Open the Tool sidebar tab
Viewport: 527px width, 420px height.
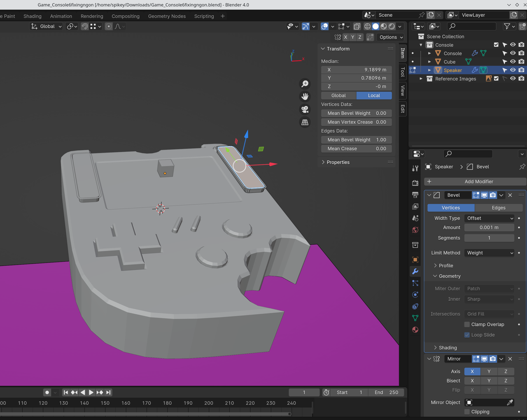[x=403, y=72]
